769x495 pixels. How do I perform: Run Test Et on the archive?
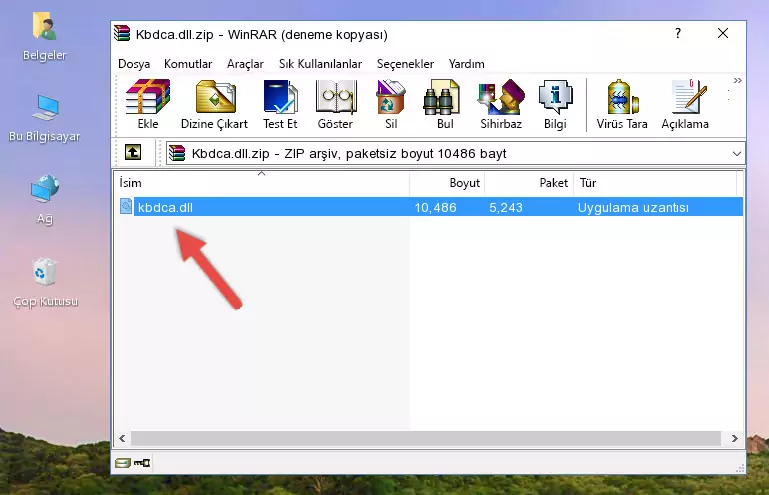(280, 104)
